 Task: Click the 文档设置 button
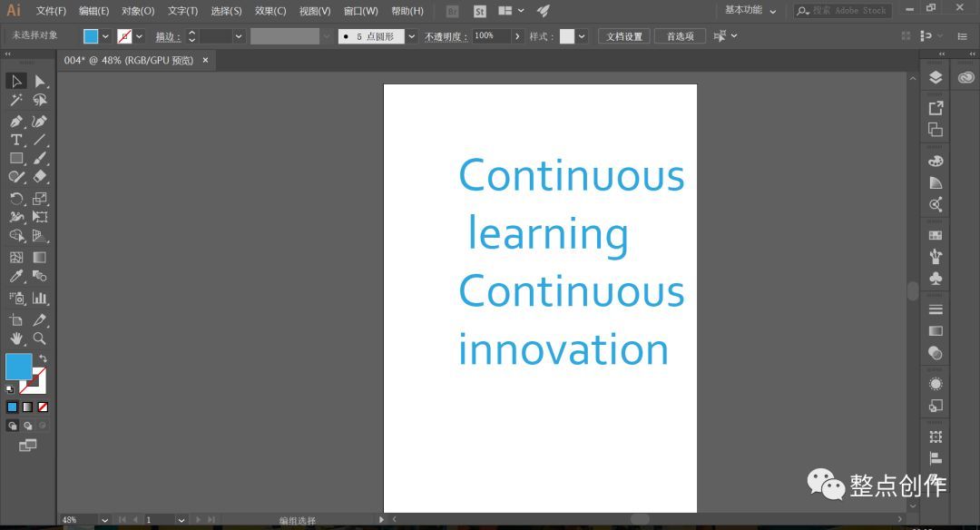[x=623, y=36]
